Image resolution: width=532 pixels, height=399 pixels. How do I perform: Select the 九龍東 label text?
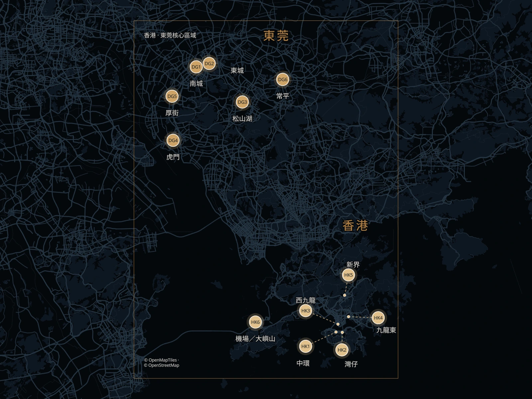click(x=386, y=330)
